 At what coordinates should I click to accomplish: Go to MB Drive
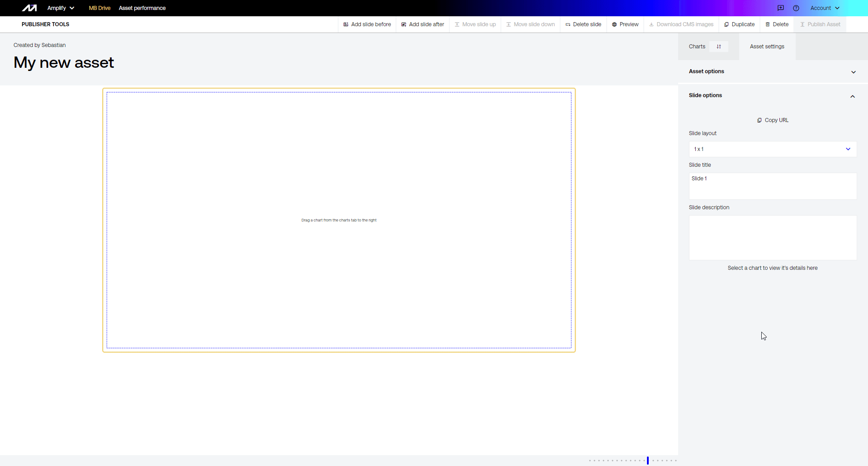coord(99,8)
